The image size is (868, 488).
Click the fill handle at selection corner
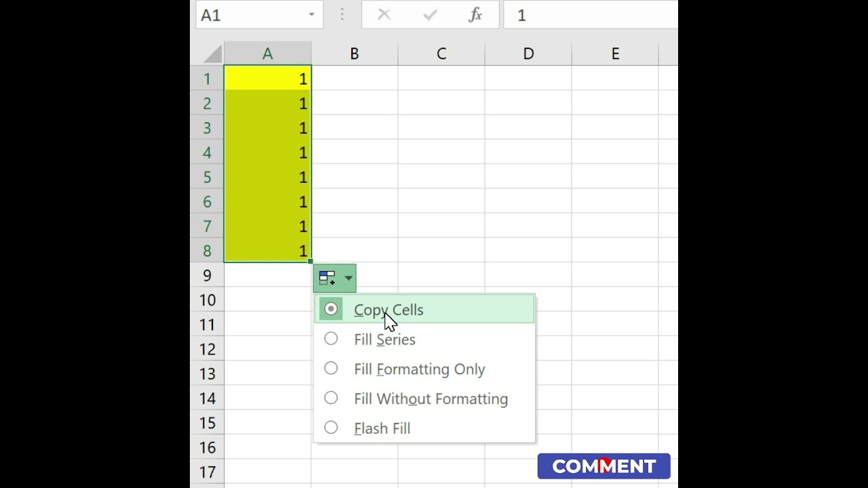pos(311,261)
